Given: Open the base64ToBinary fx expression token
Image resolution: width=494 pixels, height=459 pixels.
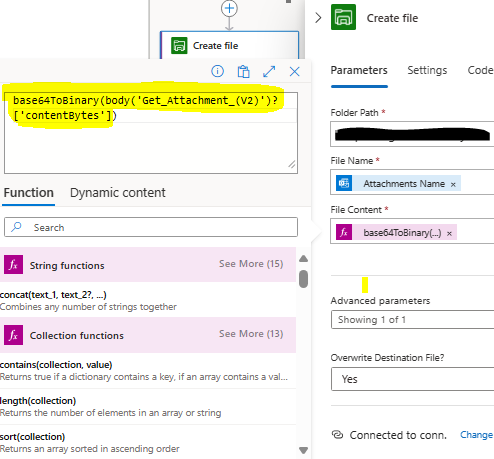Looking at the screenshot, I should pos(396,232).
